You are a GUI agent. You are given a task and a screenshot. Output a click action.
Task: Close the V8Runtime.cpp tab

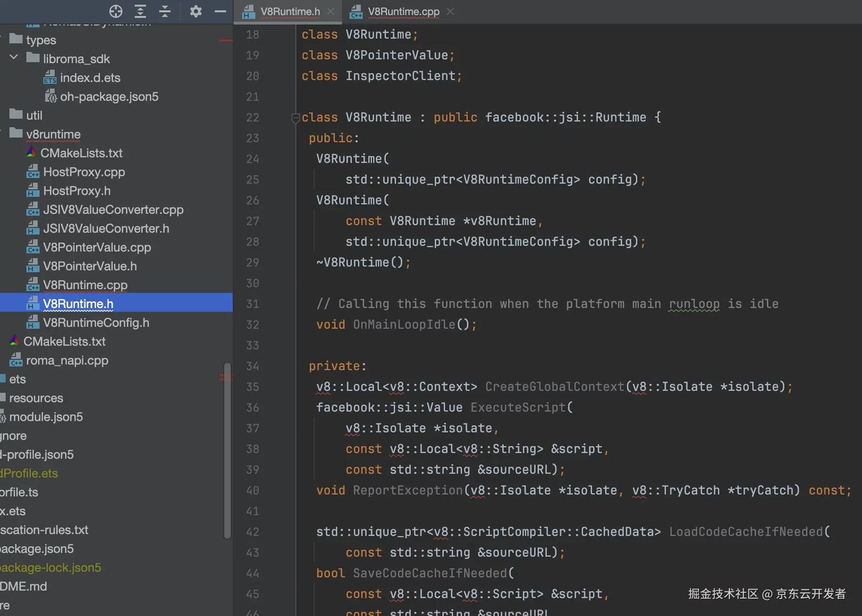[450, 12]
